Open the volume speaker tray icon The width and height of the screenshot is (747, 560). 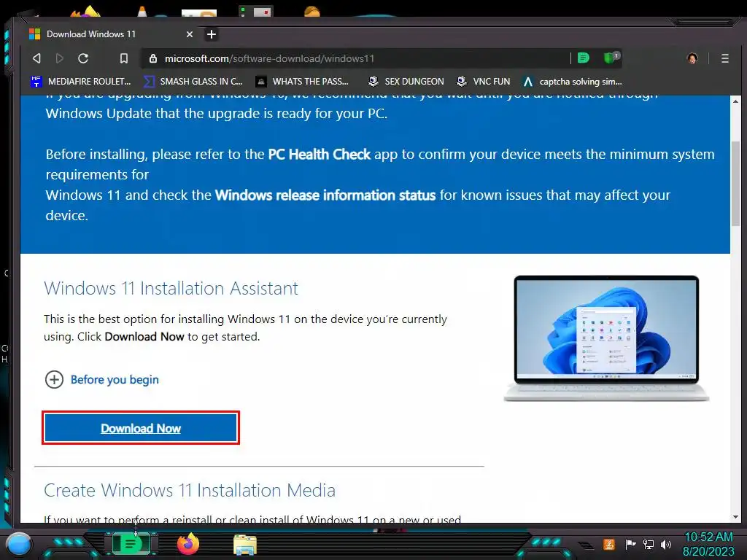point(665,544)
